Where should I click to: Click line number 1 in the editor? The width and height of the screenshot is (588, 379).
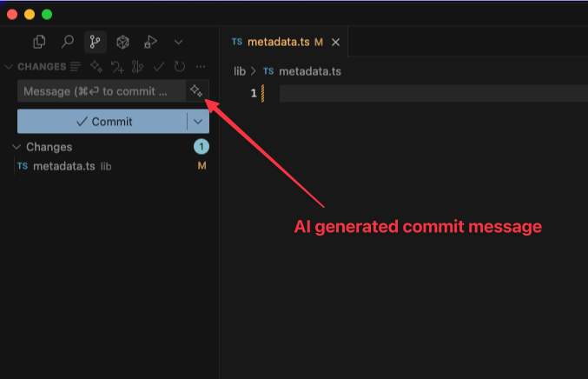point(254,93)
